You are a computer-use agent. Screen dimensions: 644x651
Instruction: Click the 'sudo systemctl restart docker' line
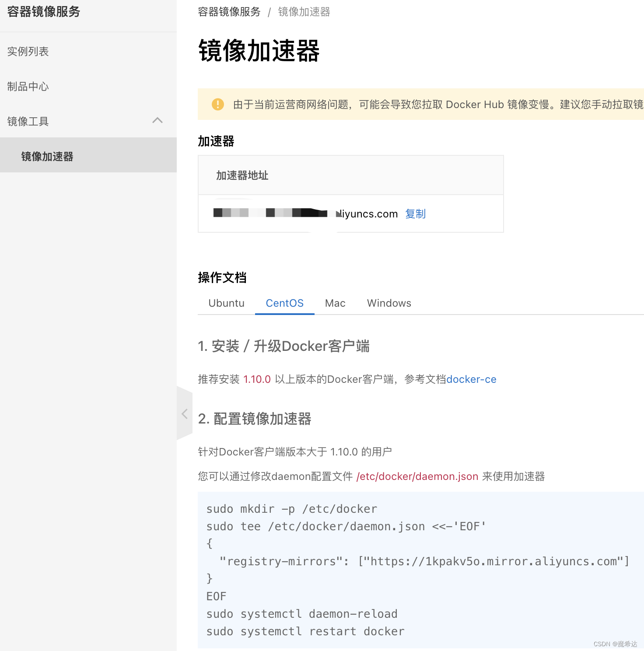(x=305, y=631)
